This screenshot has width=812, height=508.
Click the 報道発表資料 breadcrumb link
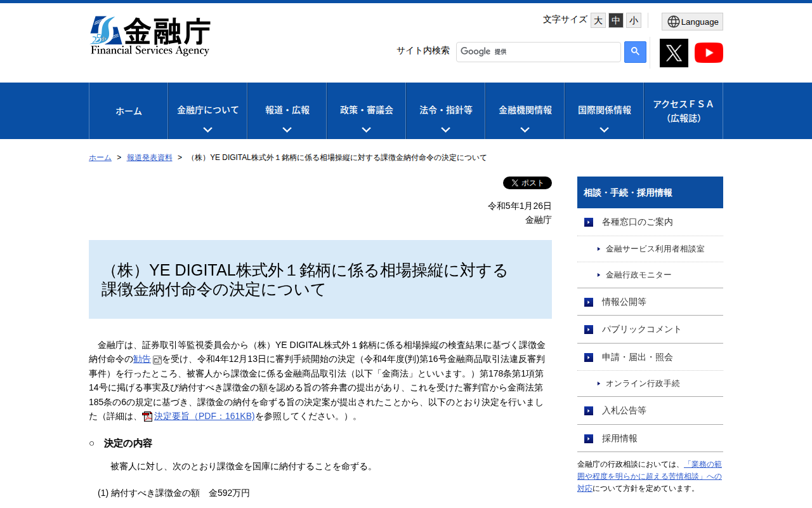(150, 157)
